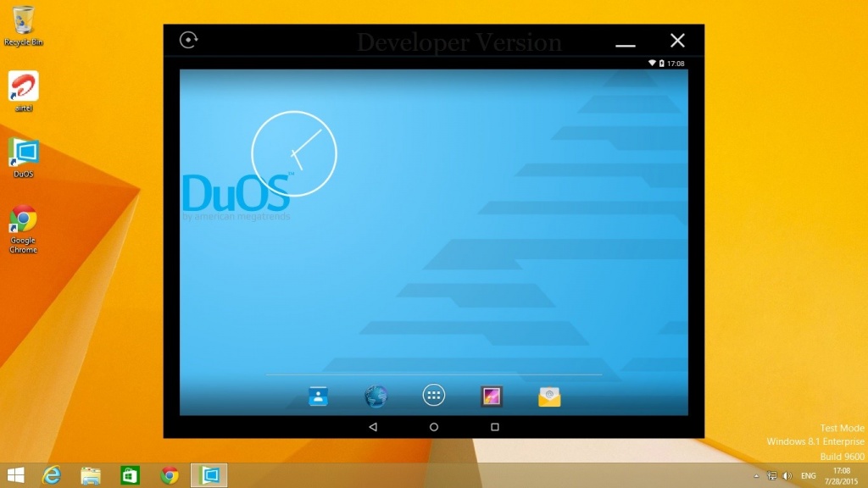The image size is (868, 488).
Task: Open the Contacts app in the dock
Action: point(318,396)
